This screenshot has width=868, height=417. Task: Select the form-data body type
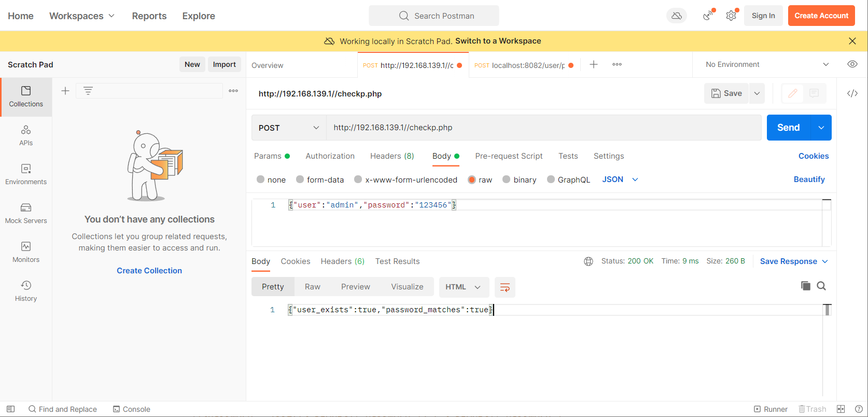pos(300,179)
